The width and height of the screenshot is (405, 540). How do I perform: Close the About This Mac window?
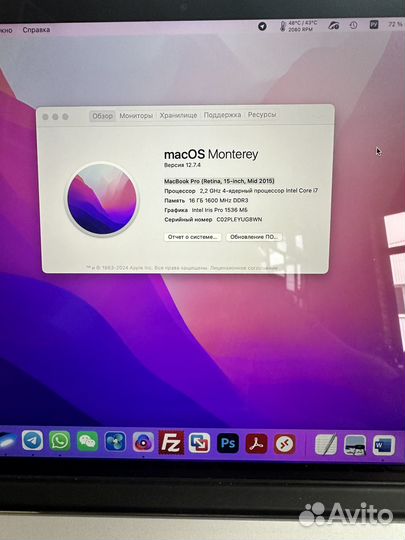[45, 117]
